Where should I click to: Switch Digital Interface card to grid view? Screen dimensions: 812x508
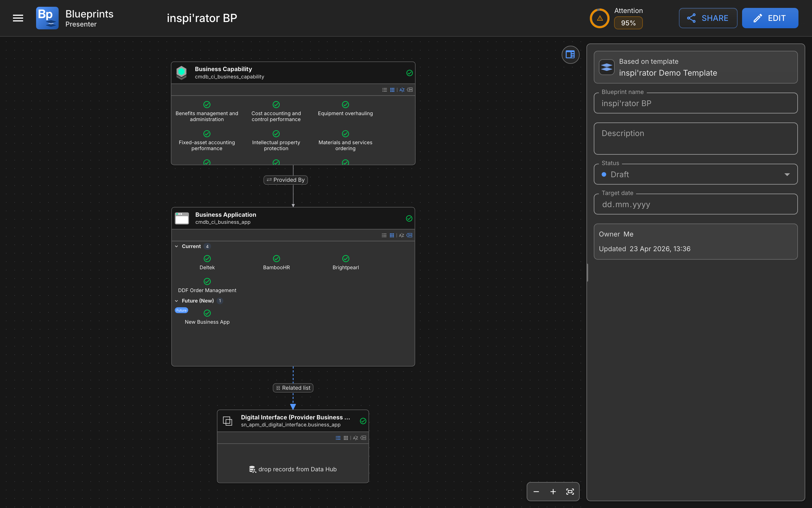(x=346, y=438)
